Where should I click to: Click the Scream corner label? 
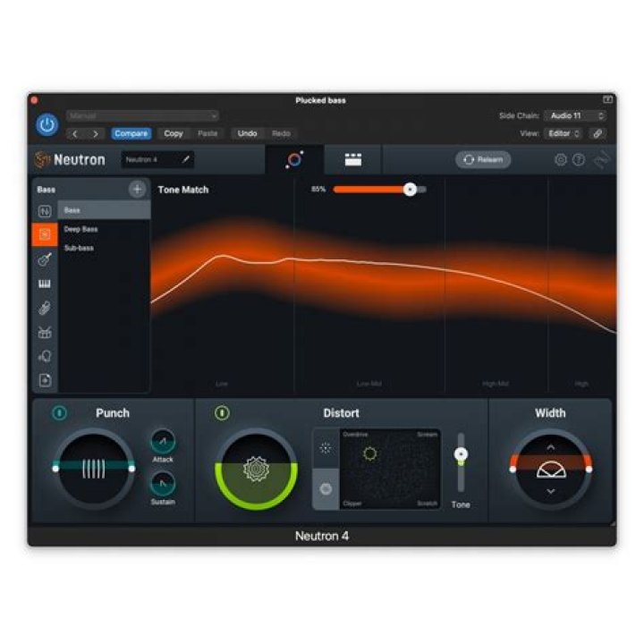(428, 435)
